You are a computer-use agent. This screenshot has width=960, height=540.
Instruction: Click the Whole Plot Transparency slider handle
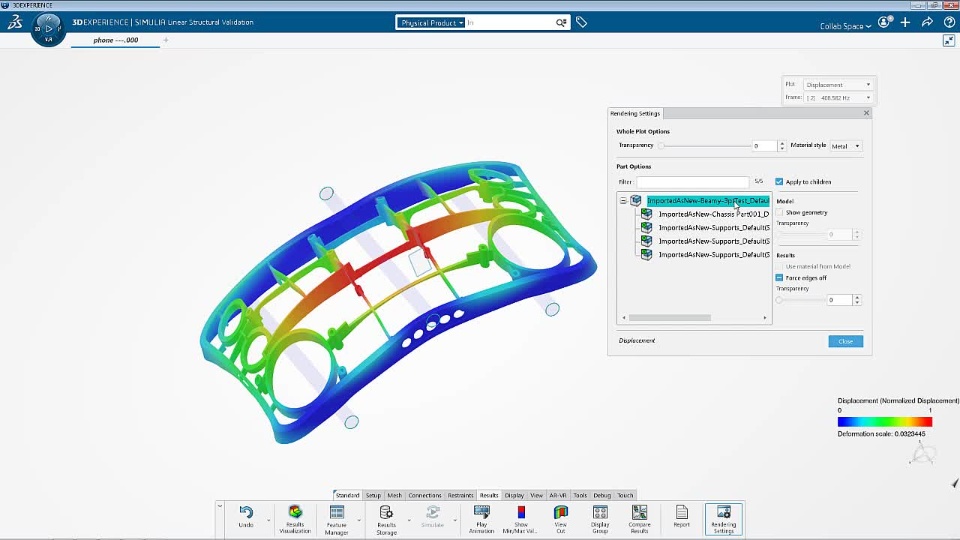click(661, 146)
